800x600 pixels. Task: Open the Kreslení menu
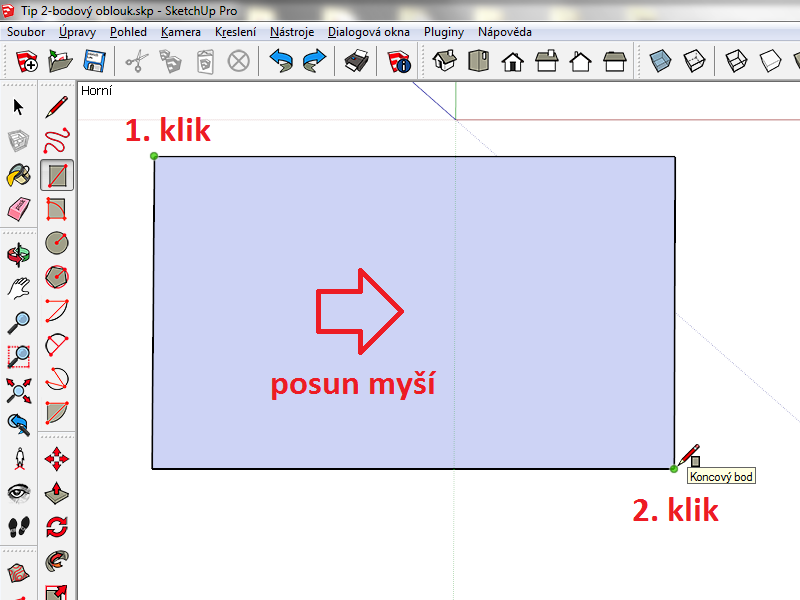[235, 32]
